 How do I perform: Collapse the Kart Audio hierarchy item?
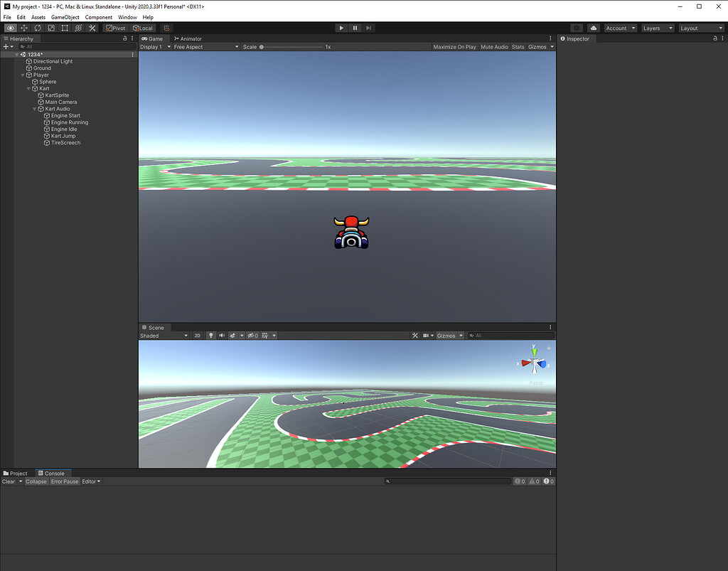click(x=34, y=108)
